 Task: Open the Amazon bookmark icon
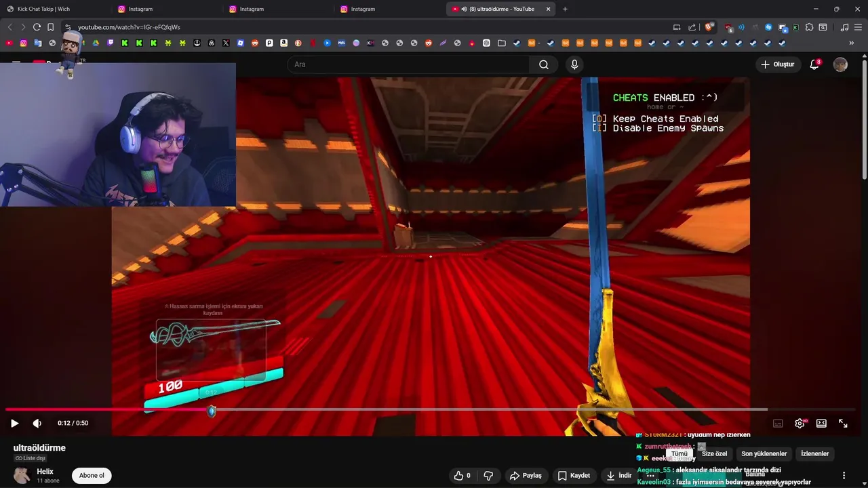283,43
